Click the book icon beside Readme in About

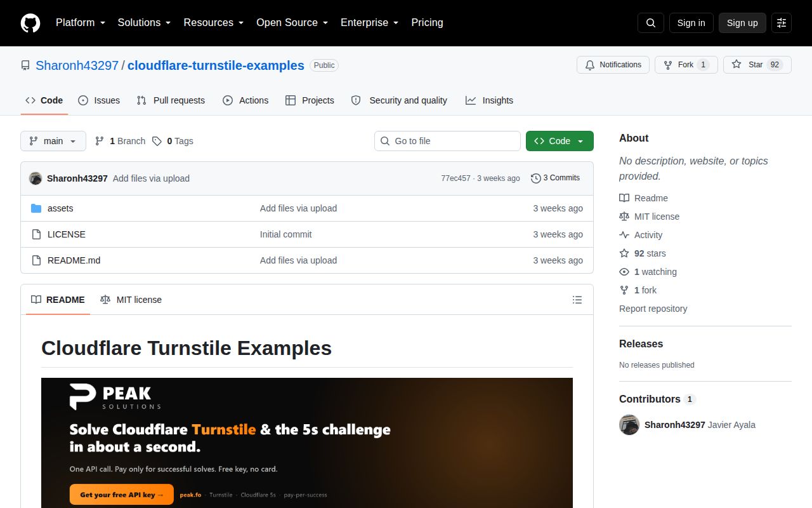pos(624,198)
